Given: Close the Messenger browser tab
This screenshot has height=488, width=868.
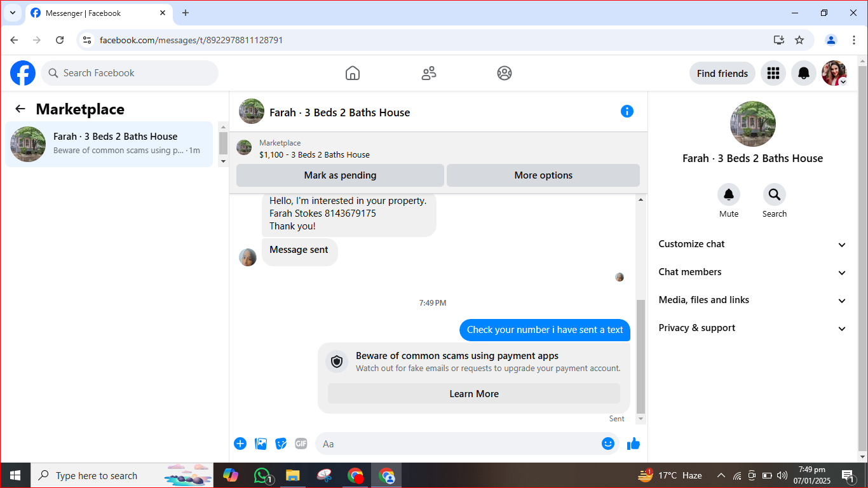Looking at the screenshot, I should pyautogui.click(x=163, y=13).
